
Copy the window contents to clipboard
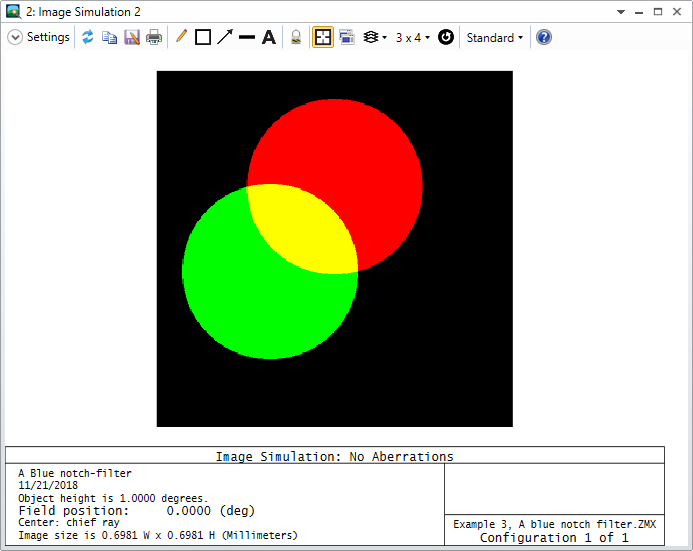[109, 38]
